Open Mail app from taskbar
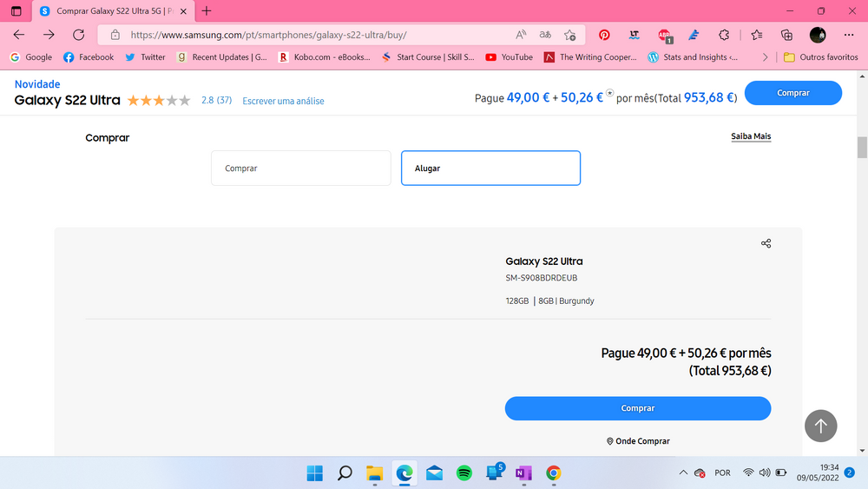The image size is (868, 489). tap(434, 473)
